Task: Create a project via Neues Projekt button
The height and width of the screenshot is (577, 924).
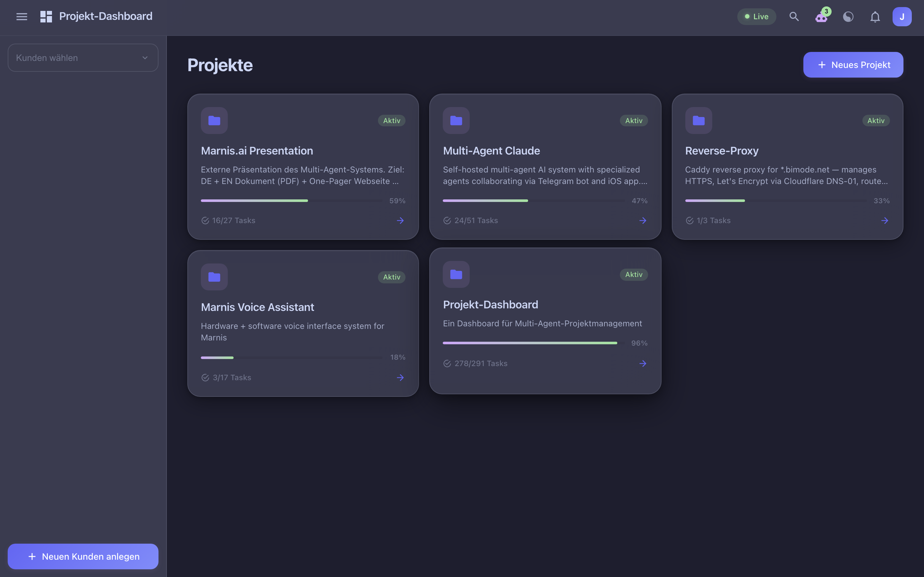Action: pos(853,64)
